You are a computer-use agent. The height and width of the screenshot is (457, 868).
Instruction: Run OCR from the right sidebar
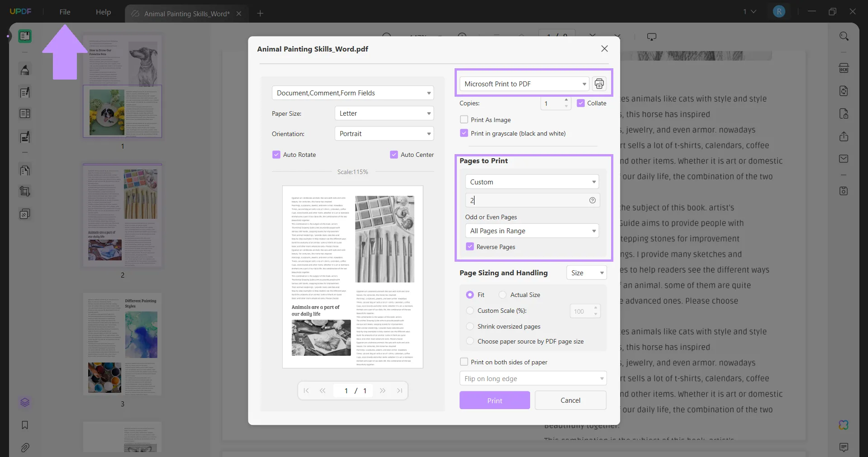pos(844,68)
